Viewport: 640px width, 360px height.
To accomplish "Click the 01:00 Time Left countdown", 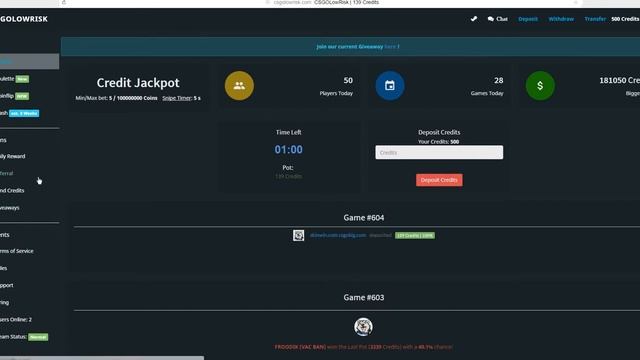I will (289, 149).
